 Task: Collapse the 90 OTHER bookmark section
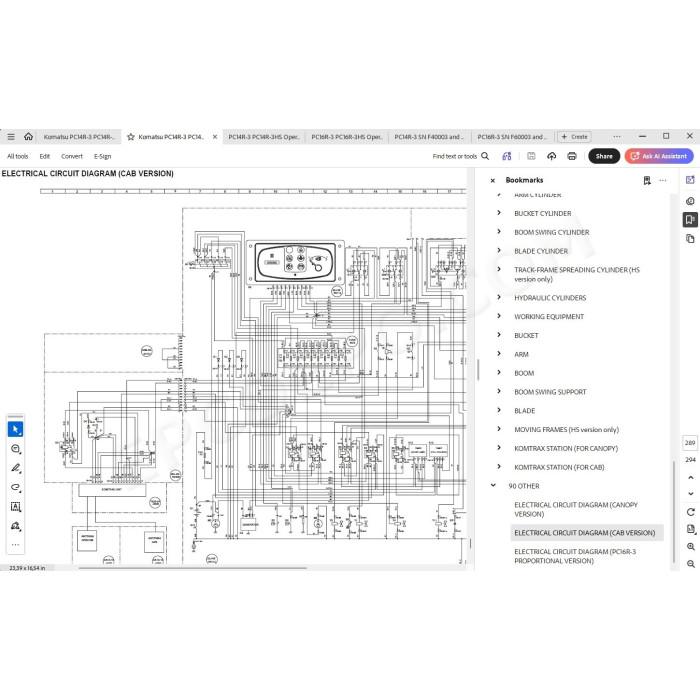pos(493,485)
